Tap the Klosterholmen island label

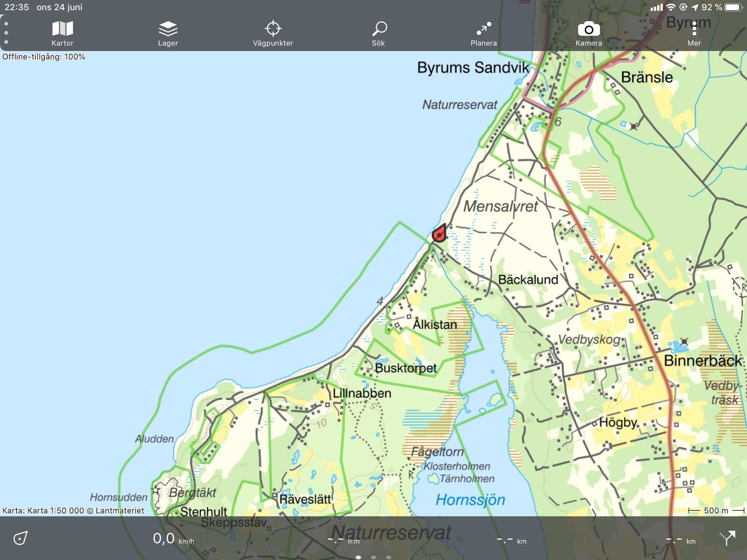(457, 466)
